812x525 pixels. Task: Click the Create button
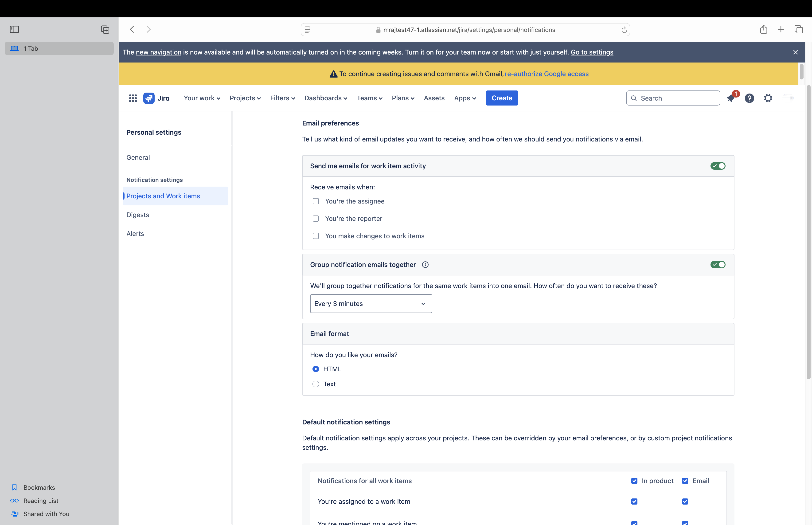[x=501, y=98]
